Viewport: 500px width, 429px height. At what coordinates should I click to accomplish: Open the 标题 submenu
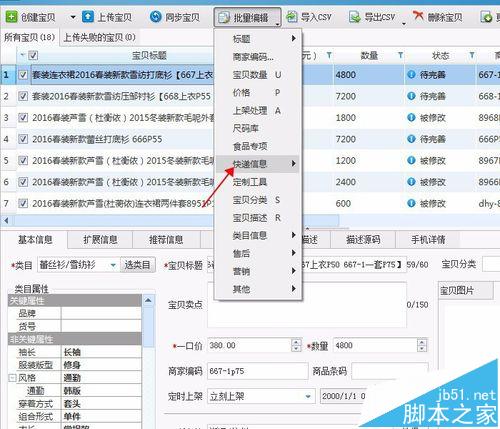258,39
